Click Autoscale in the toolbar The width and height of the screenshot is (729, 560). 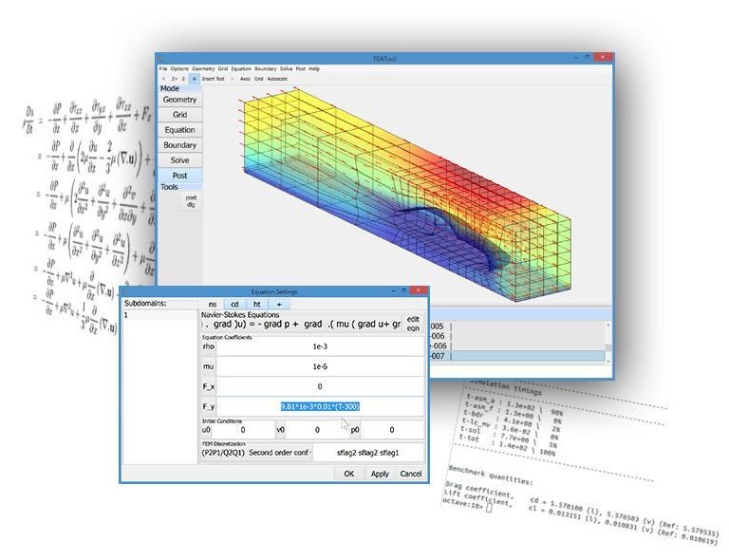click(277, 79)
